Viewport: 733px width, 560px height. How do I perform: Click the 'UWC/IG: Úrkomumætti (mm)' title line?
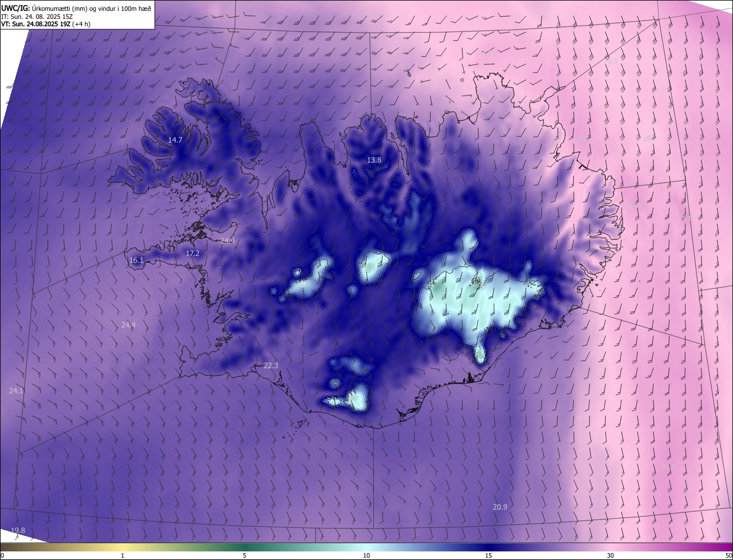[76, 8]
